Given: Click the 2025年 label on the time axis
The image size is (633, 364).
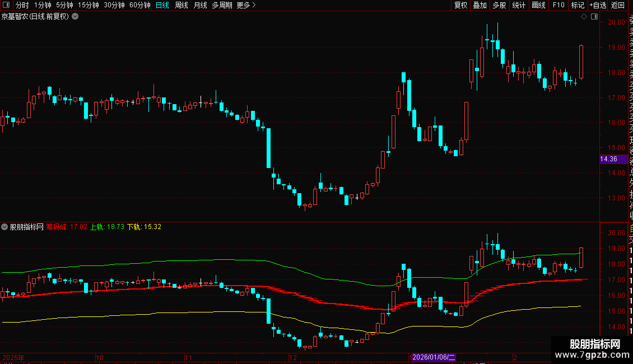Looking at the screenshot, I should pyautogui.click(x=13, y=357).
